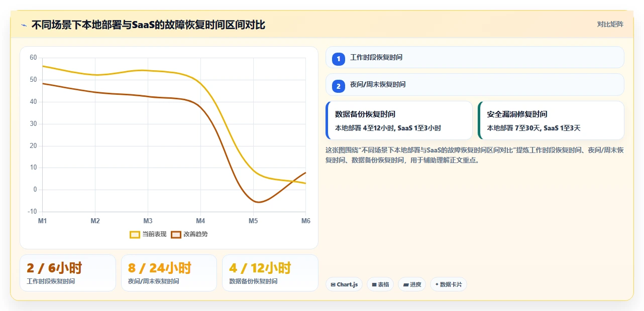The width and height of the screenshot is (644, 311).
Task: Click the text 本地部署 4至12小时, SaaS 1至3小时
Action: coord(388,128)
